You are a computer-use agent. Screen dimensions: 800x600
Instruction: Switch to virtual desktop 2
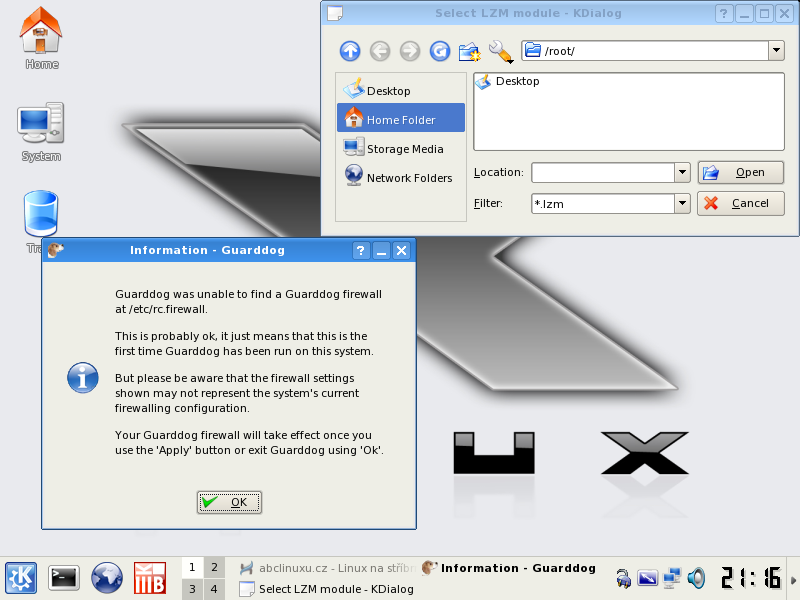pyautogui.click(x=214, y=567)
